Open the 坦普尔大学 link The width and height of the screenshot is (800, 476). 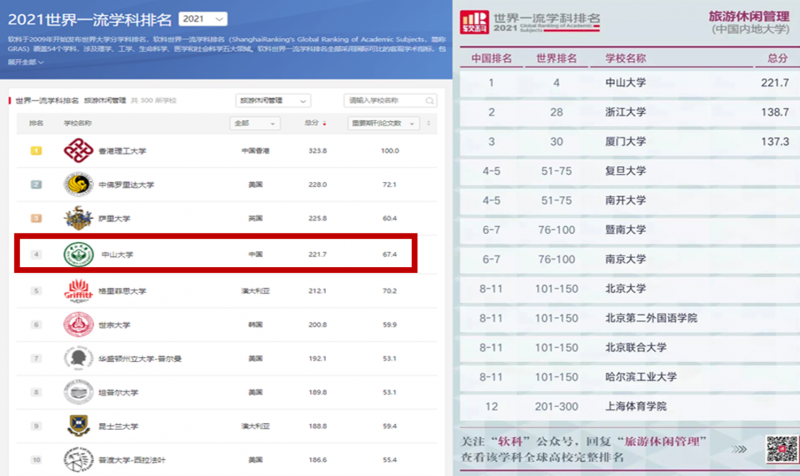118,392
